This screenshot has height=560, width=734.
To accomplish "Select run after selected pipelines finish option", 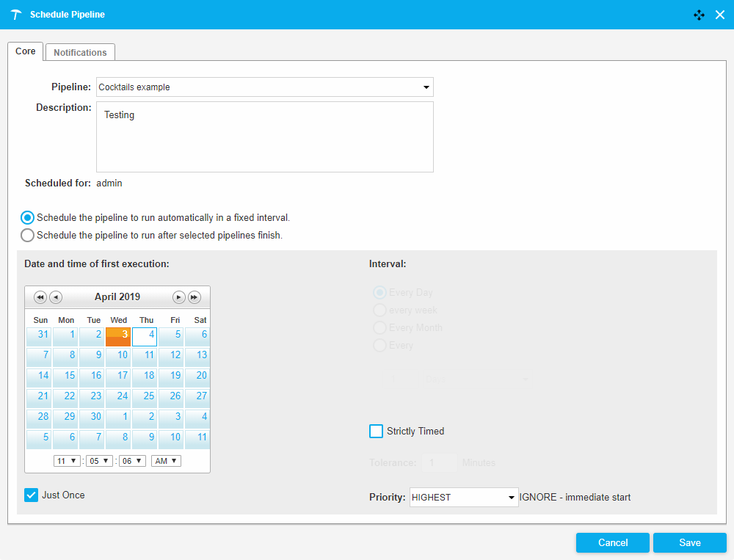I will 27,236.
